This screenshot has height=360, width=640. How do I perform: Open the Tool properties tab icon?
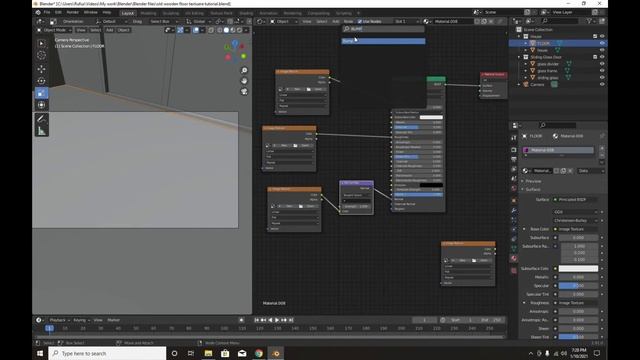tap(514, 138)
